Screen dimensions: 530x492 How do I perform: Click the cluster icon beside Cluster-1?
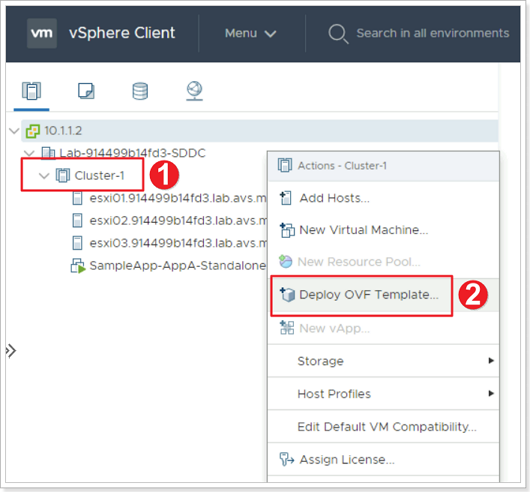(63, 176)
